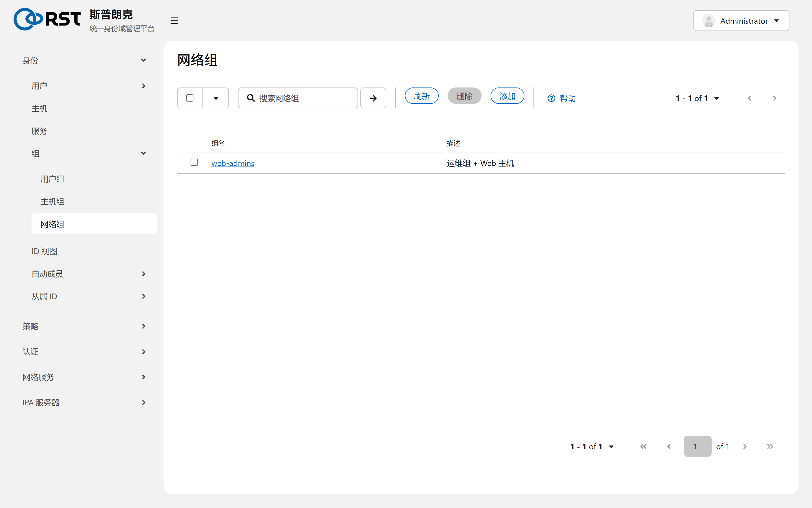Expand the 用户 navigation item
812x508 pixels.
tap(89, 86)
